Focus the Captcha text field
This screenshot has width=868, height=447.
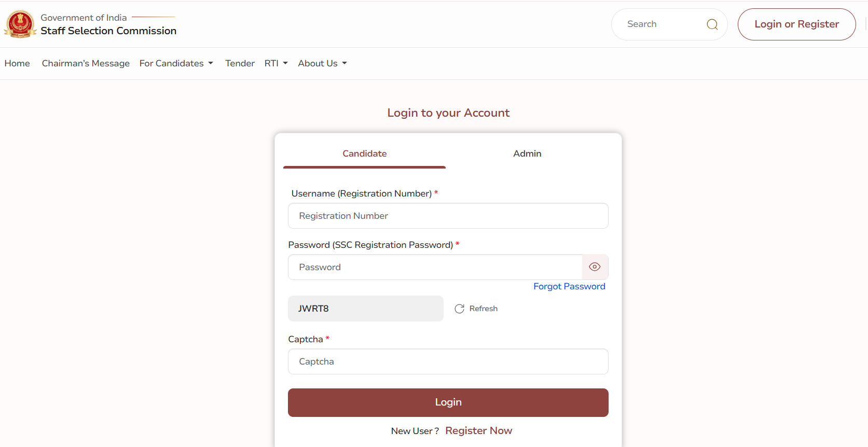pos(448,361)
